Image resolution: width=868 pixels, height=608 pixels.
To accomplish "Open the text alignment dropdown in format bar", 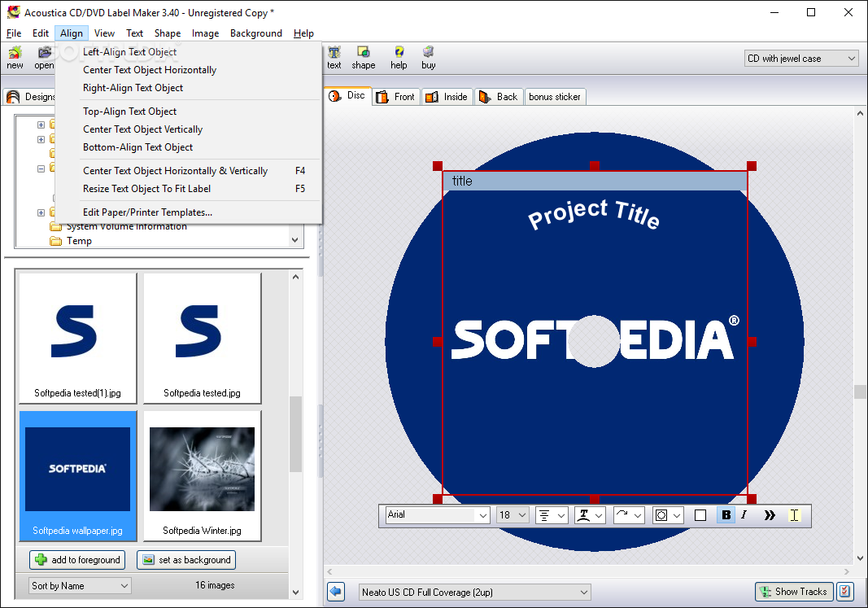I will 552,515.
